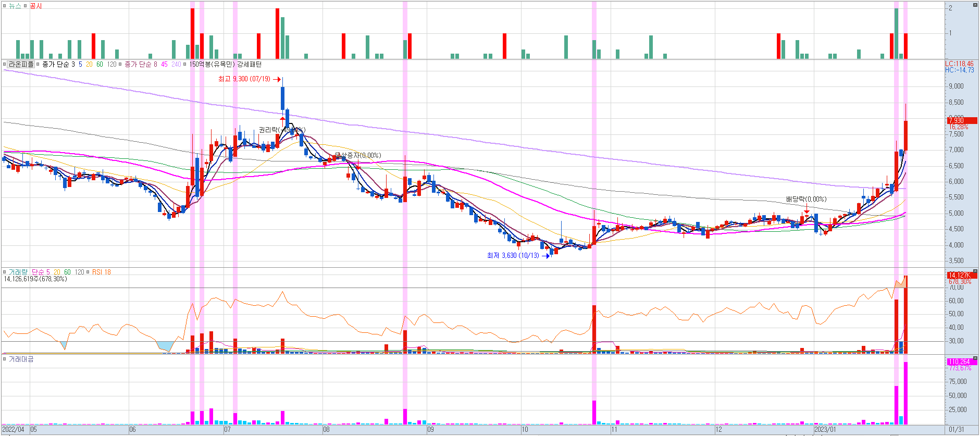
Task: Click the 14,127K volume axis tag
Action: 961,275
